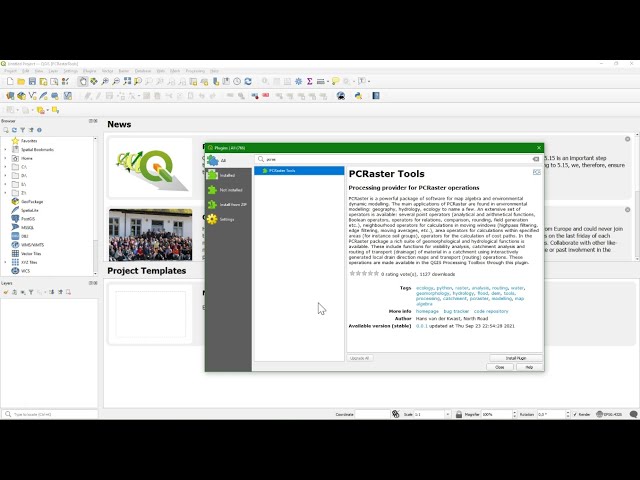Open the Scale dropdown arrow
The image size is (640, 480).
coord(447,414)
